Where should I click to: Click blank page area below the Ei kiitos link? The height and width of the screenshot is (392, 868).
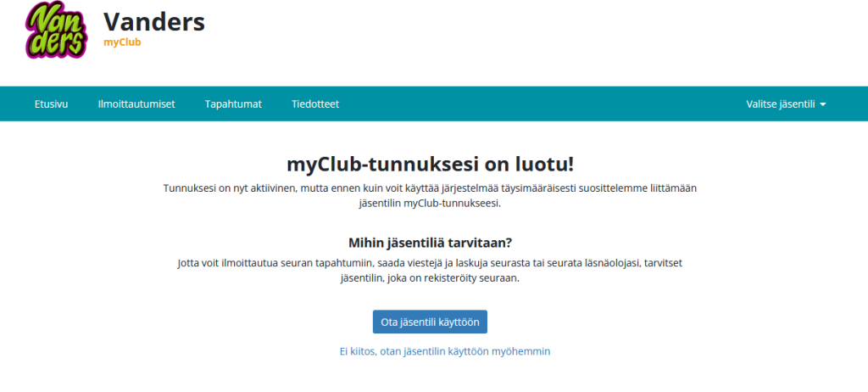[x=434, y=377]
